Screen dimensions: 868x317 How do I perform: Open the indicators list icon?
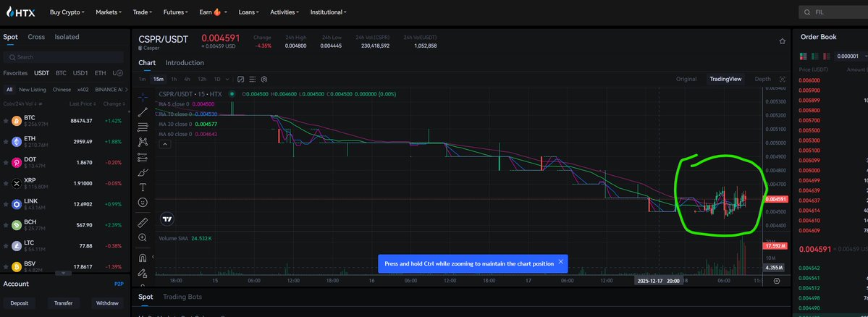pyautogui.click(x=253, y=79)
